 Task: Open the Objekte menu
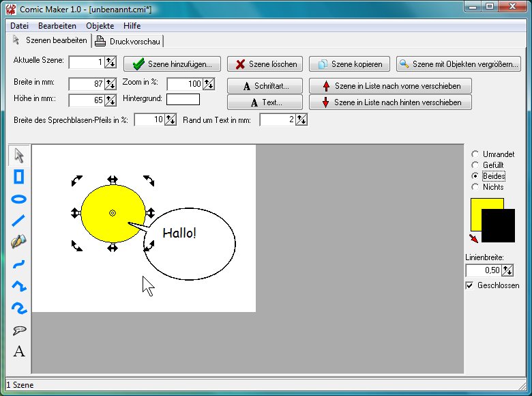tap(100, 25)
